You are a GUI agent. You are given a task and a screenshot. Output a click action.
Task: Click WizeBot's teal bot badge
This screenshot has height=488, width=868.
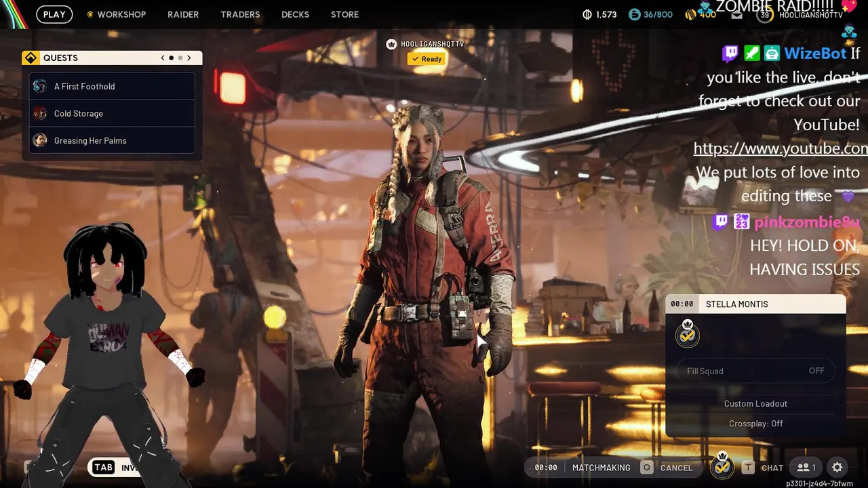click(772, 54)
